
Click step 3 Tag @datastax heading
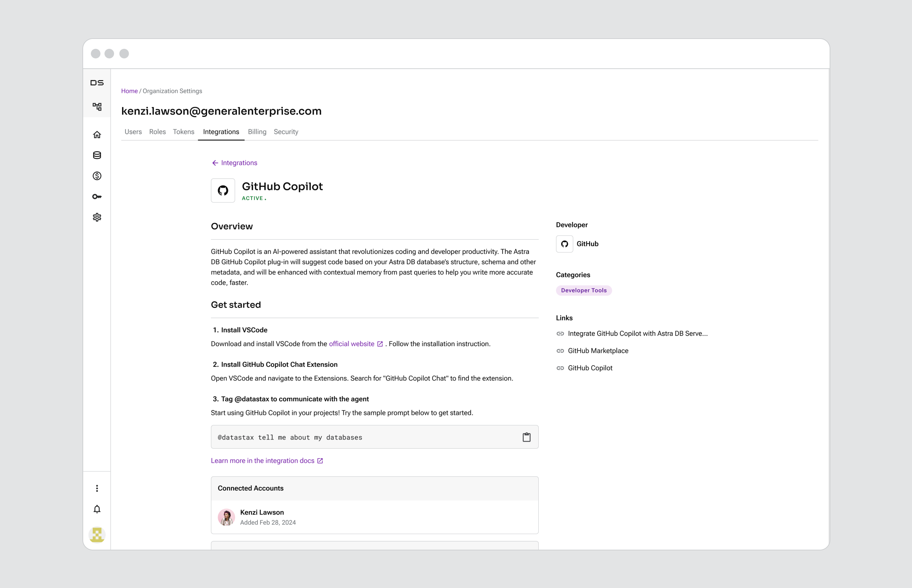291,399
